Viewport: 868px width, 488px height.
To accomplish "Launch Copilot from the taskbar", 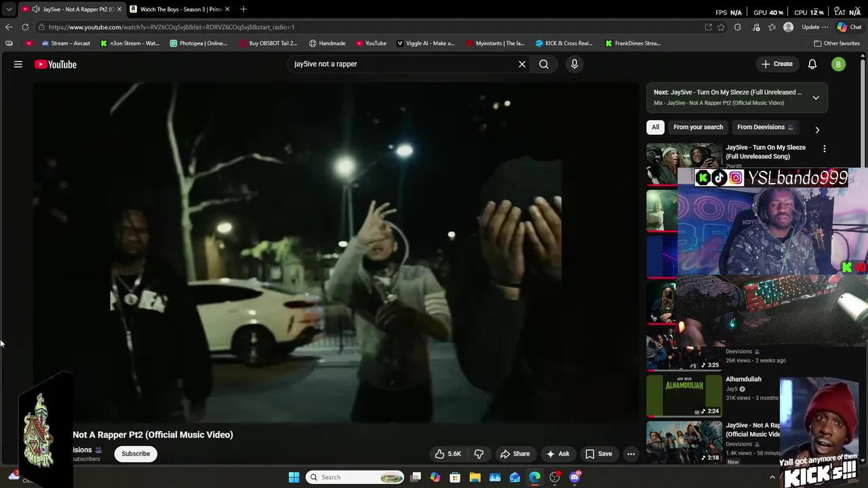I will pos(435,477).
